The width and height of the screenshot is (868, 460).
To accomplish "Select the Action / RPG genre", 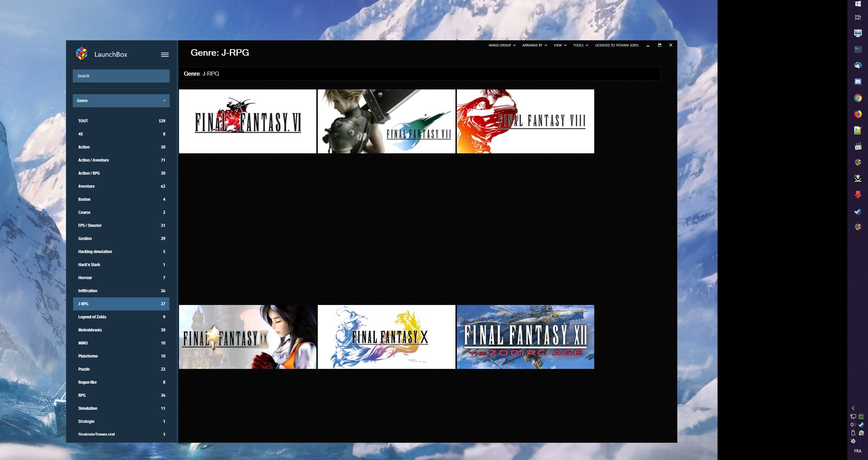I will tap(121, 173).
